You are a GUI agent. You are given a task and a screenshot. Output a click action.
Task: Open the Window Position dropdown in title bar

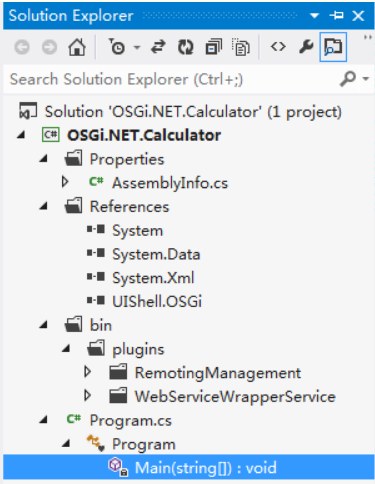(314, 16)
